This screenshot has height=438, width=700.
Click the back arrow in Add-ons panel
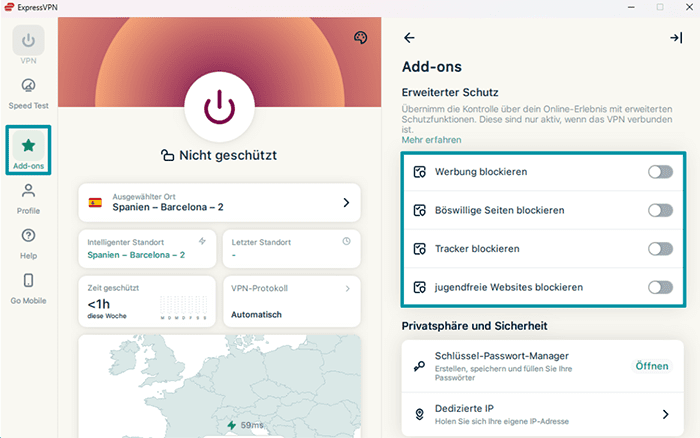coord(409,38)
